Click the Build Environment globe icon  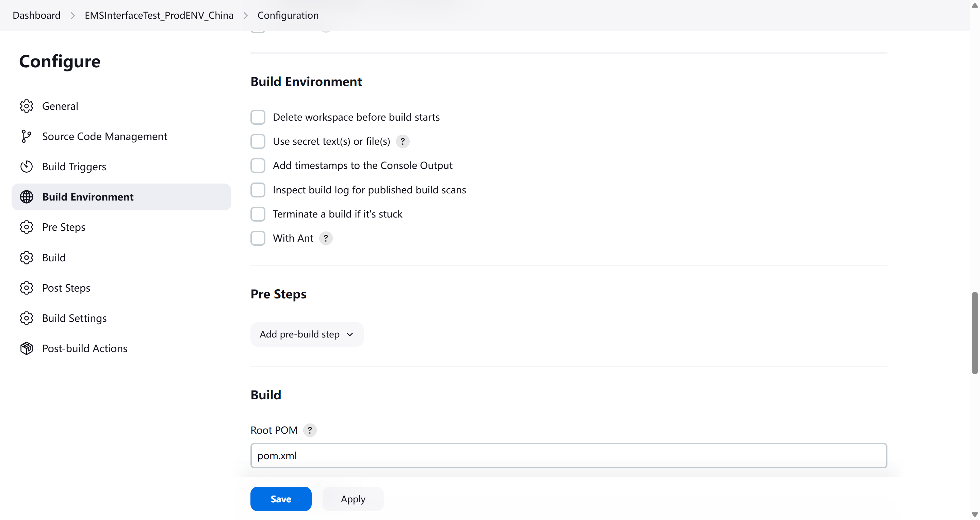click(x=26, y=197)
